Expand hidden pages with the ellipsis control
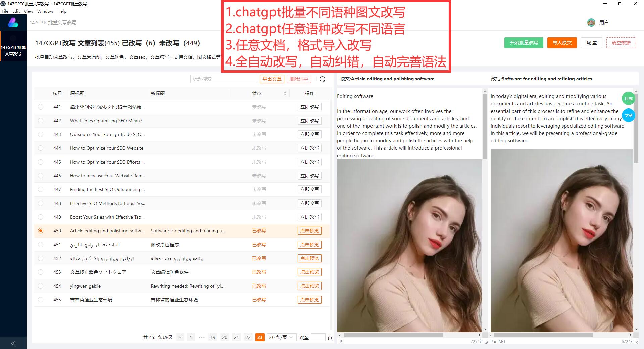 [x=202, y=337]
